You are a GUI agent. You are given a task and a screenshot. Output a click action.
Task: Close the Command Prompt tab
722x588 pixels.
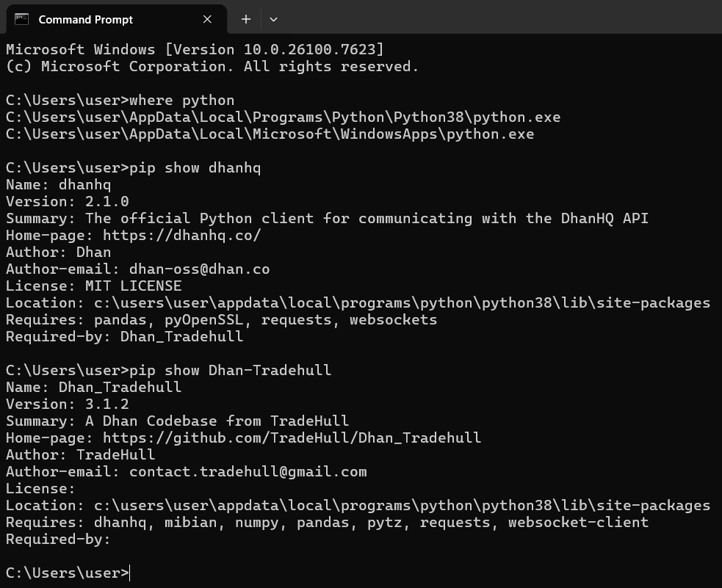(207, 19)
